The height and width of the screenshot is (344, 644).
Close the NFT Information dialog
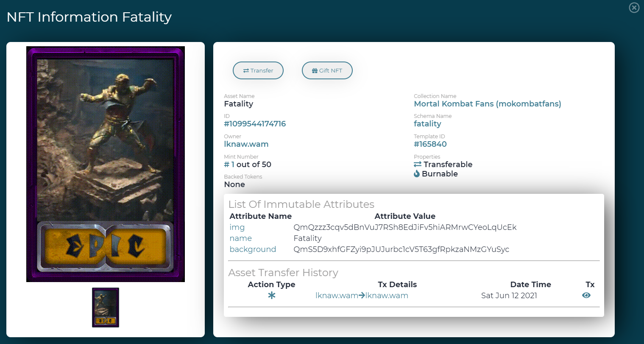point(634,8)
